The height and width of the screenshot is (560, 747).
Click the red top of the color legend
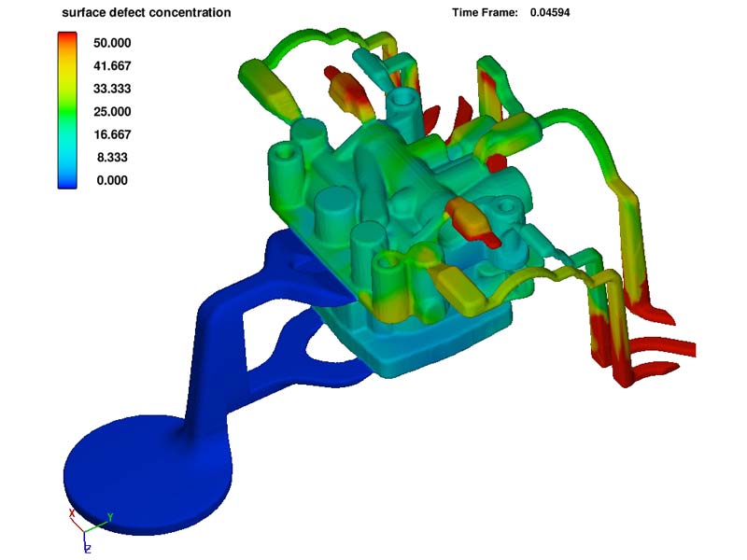click(67, 39)
